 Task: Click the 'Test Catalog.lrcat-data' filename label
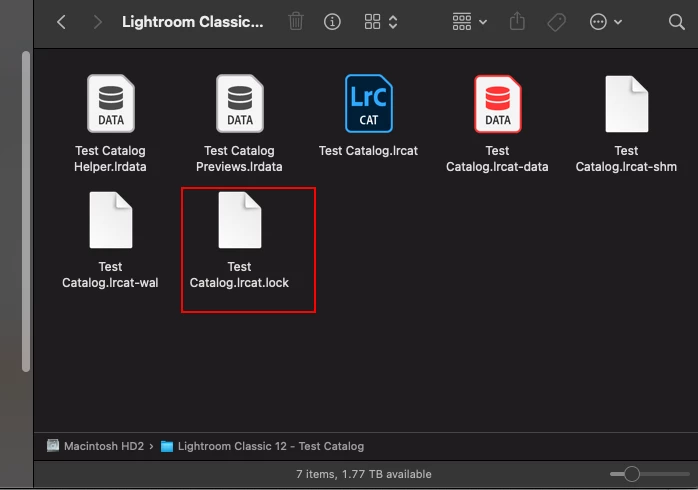[x=497, y=159]
